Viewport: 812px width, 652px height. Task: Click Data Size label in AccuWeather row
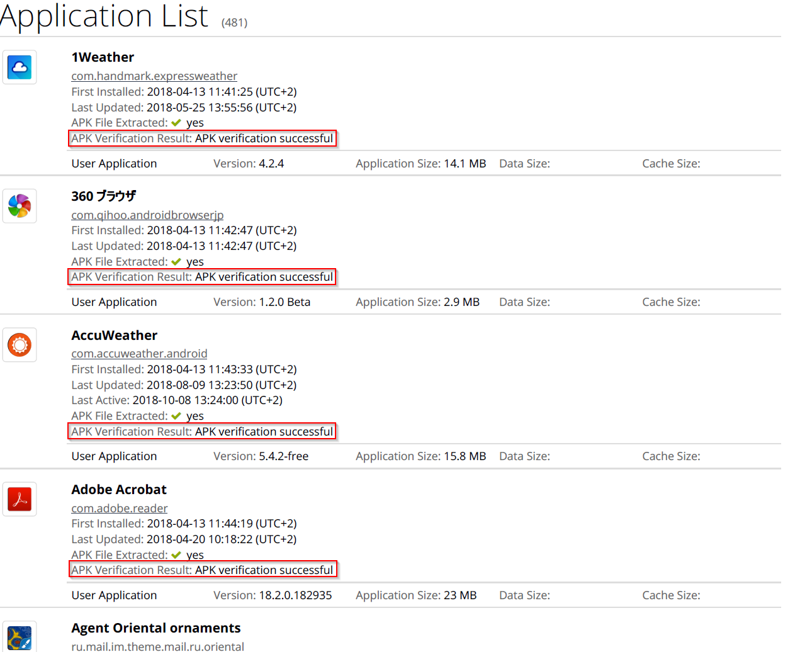pyautogui.click(x=524, y=456)
